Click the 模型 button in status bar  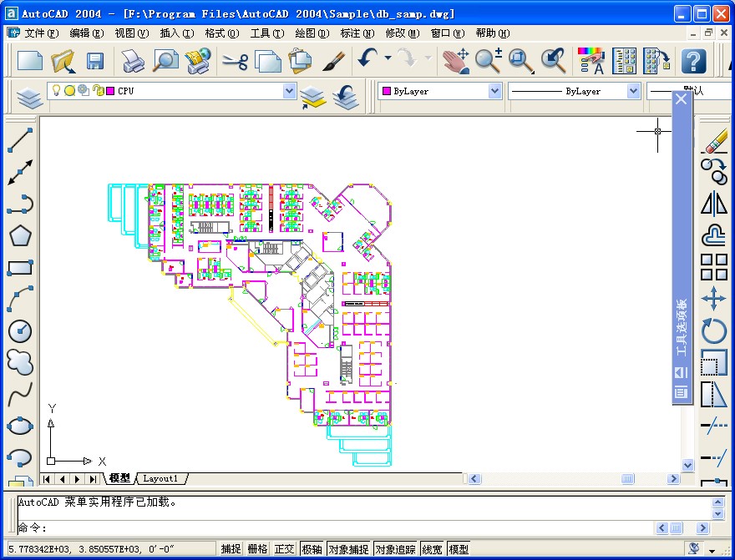coord(459,549)
